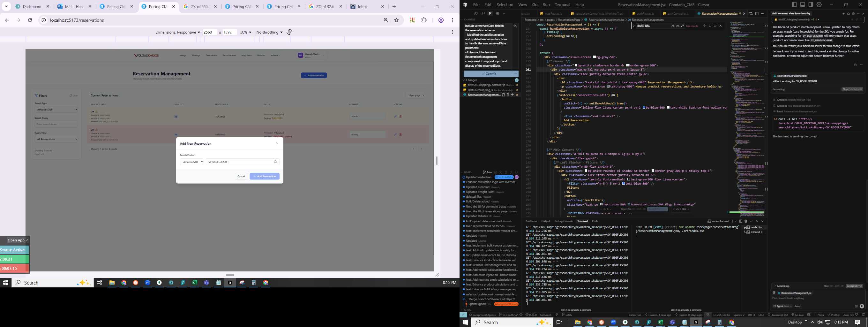
Task: Open Source Control view icon in Cursor
Action: coord(490,13)
